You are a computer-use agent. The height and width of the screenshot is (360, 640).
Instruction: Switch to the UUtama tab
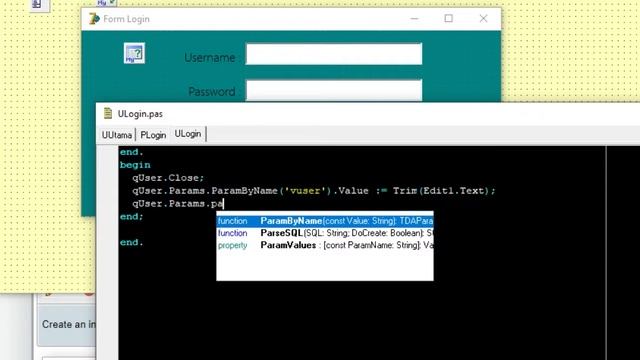tap(117, 135)
